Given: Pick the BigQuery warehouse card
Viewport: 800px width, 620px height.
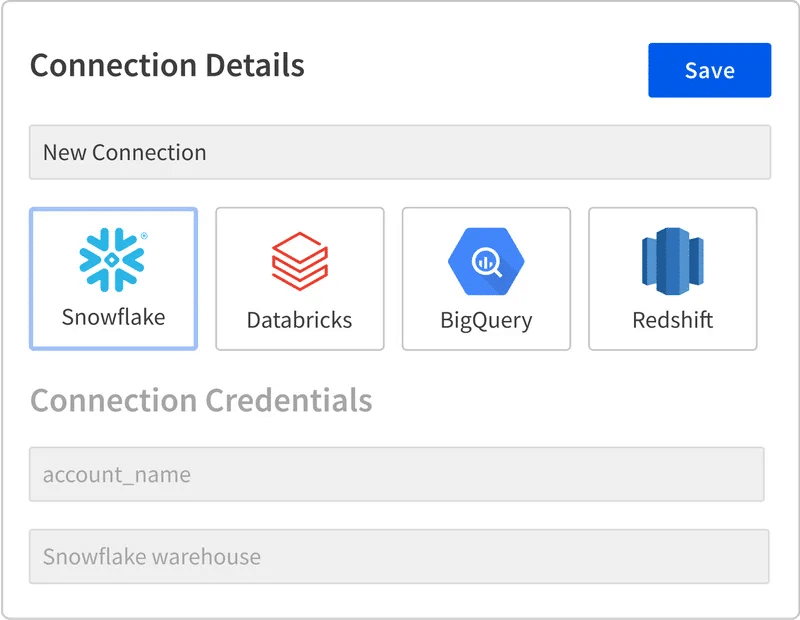Looking at the screenshot, I should click(486, 279).
